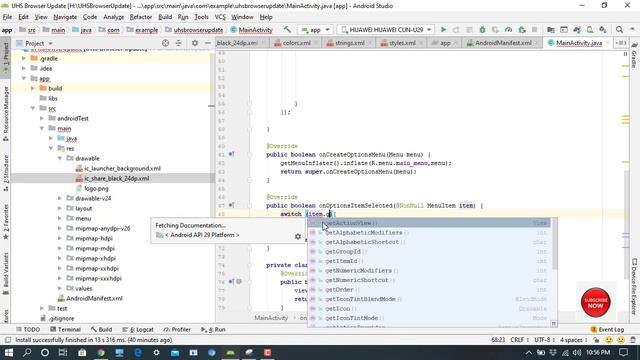Image resolution: width=640 pixels, height=360 pixels.
Task: Open the Run tool window at bottom
Action: click(213, 329)
